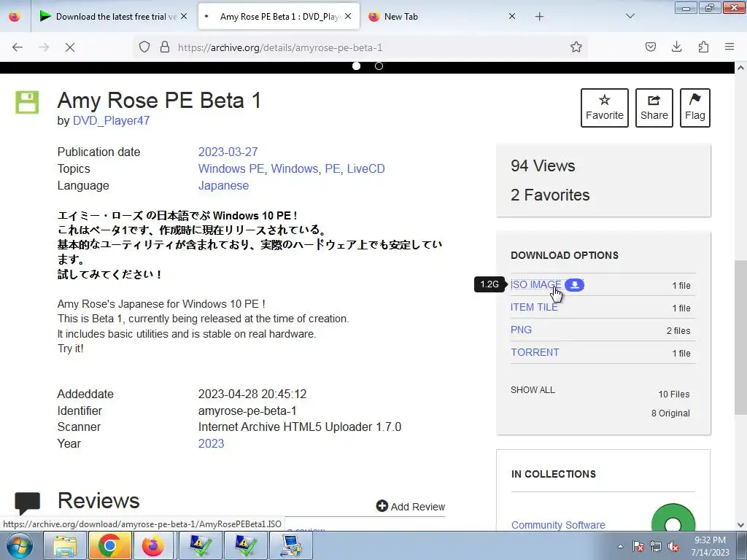Click the ITEM TILE download link
The width and height of the screenshot is (747, 560).
click(534, 307)
